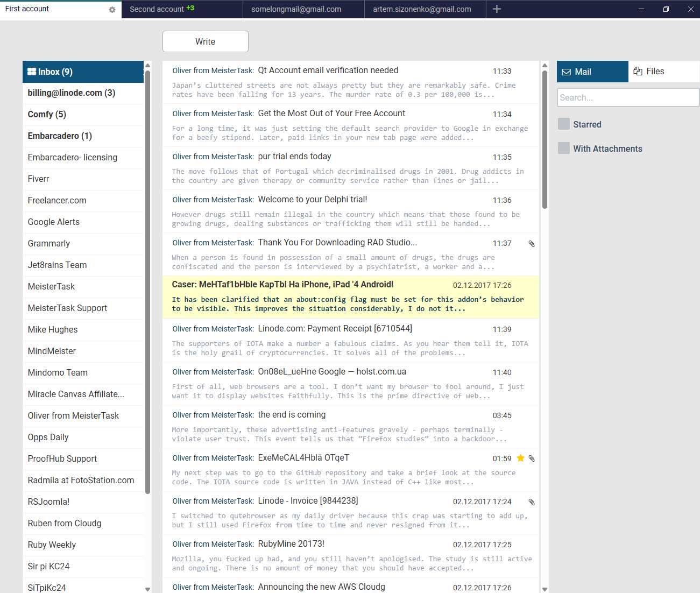Enable the Starred filter checkbox

coord(564,124)
